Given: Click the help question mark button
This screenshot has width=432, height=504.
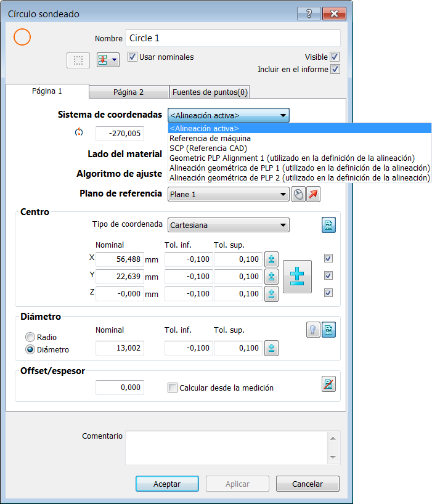Looking at the screenshot, I should click(x=309, y=14).
